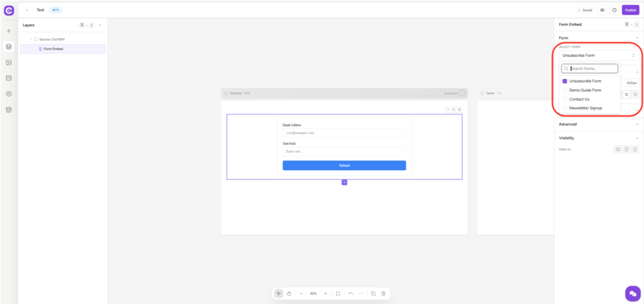This screenshot has height=304, width=644.
Task: Collapse the Section 21a199ff tree node
Action: tap(31, 39)
